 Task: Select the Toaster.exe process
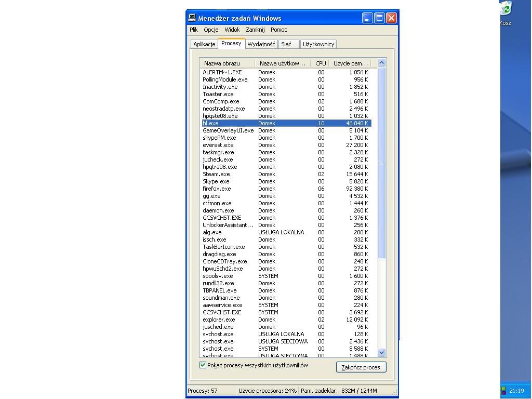pyautogui.click(x=287, y=94)
